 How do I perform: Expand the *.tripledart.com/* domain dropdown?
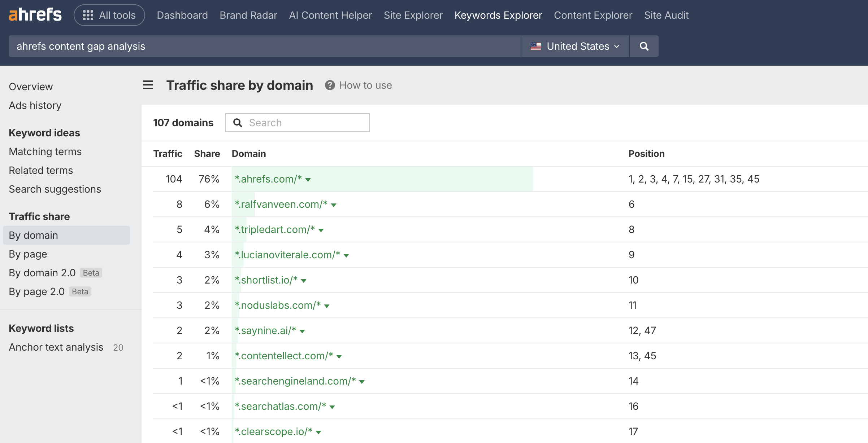pos(321,230)
